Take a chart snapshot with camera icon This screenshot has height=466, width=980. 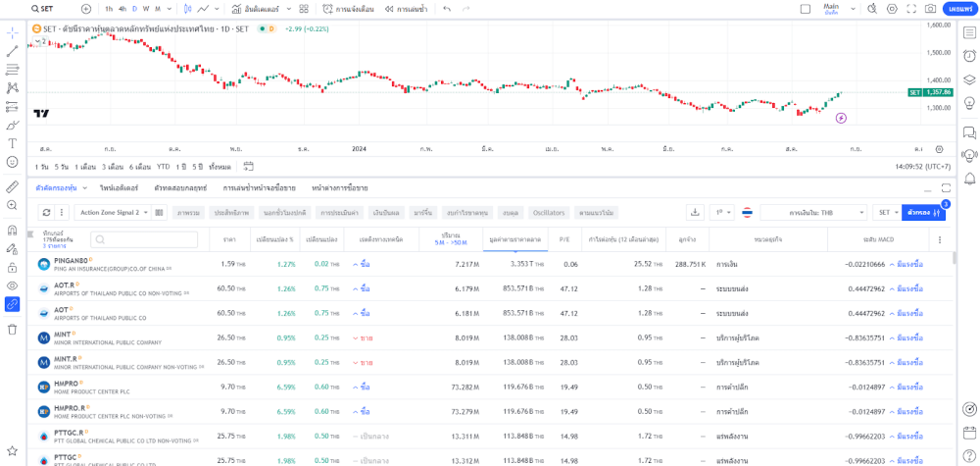pos(930,9)
